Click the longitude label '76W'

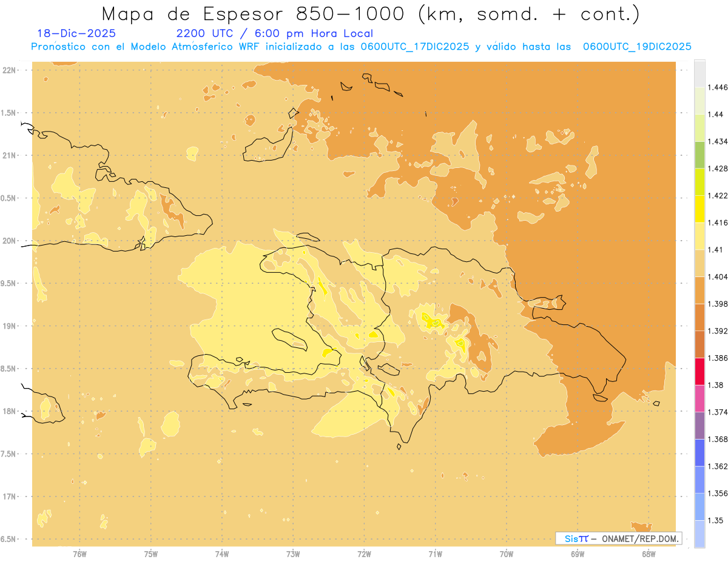coord(79,554)
